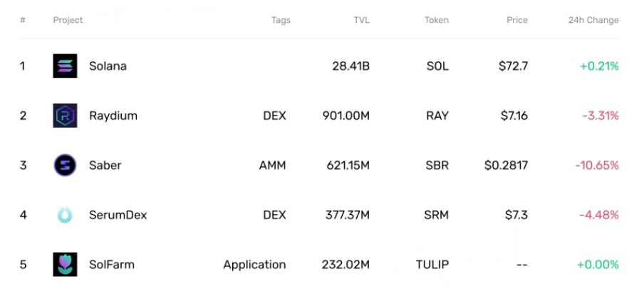Open the SolFarm project name link

[x=111, y=265]
